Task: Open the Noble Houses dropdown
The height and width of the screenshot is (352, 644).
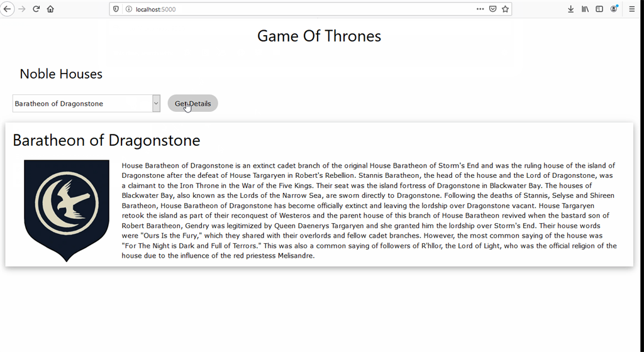Action: 86,103
